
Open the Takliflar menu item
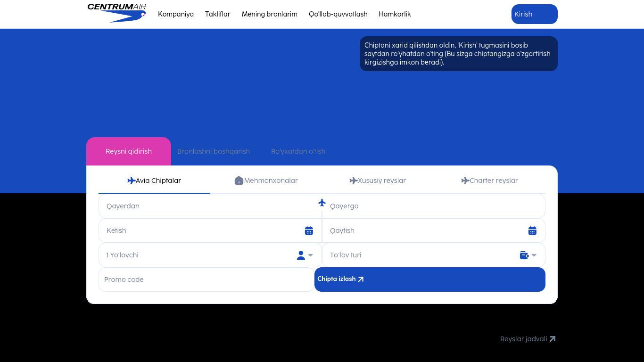tap(218, 14)
